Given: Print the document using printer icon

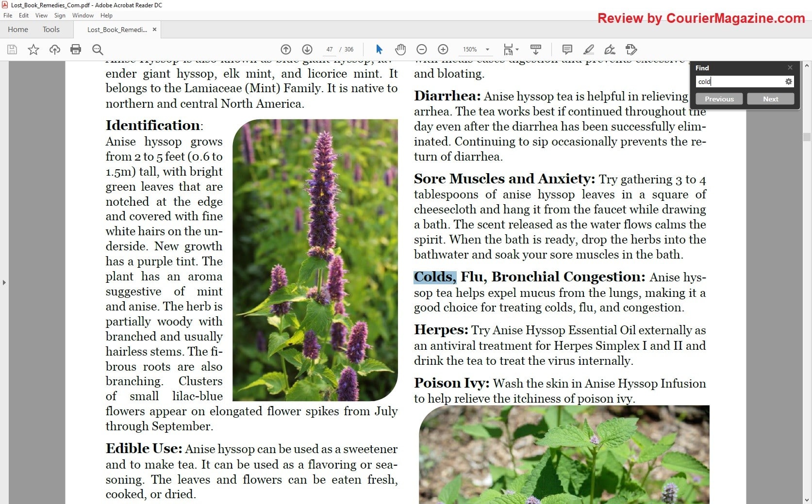Looking at the screenshot, I should pyautogui.click(x=76, y=49).
